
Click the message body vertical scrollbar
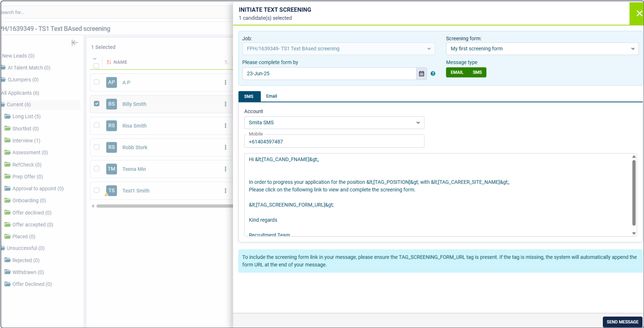point(633,193)
